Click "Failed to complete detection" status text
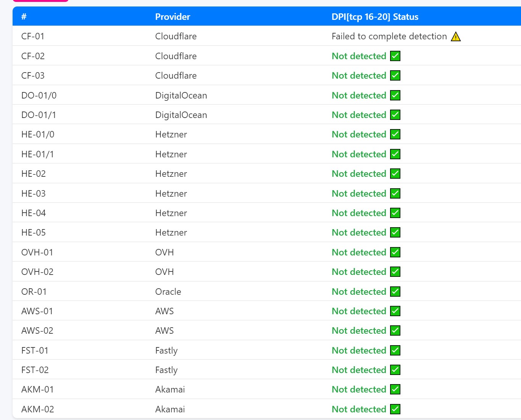521x420 pixels. [389, 36]
